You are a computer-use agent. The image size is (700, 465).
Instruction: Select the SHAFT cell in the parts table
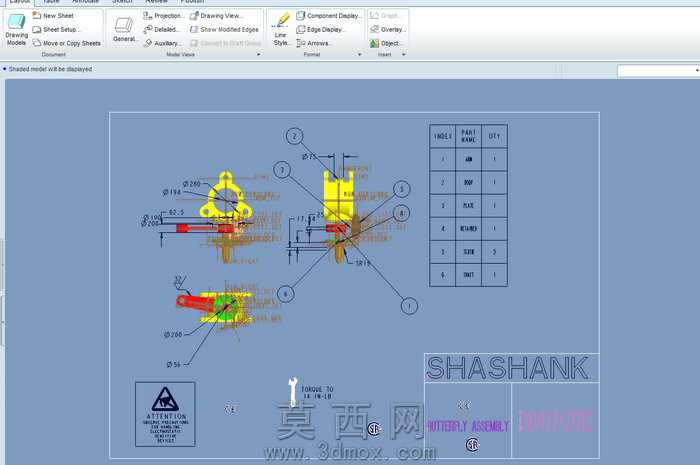(x=468, y=275)
